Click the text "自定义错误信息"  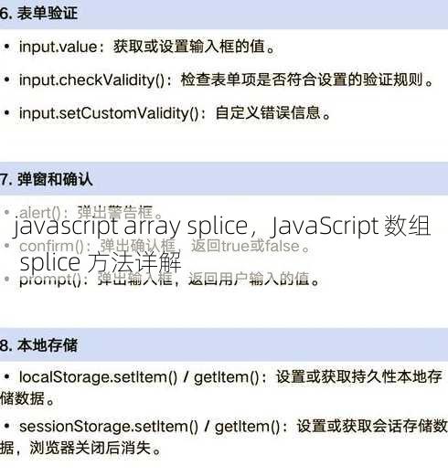(268, 113)
